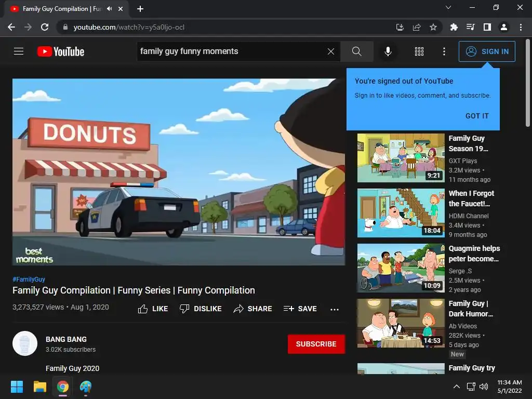Show hidden tray icons chevron
The width and height of the screenshot is (532, 399).
click(457, 387)
